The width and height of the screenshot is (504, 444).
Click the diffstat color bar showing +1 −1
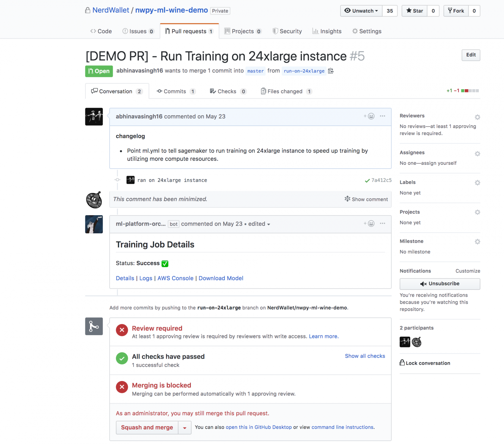470,91
